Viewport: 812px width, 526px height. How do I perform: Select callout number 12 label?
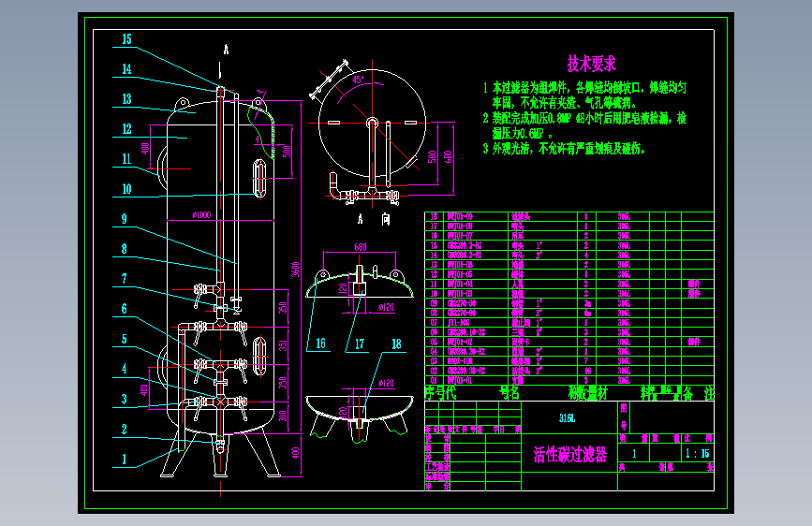point(126,129)
